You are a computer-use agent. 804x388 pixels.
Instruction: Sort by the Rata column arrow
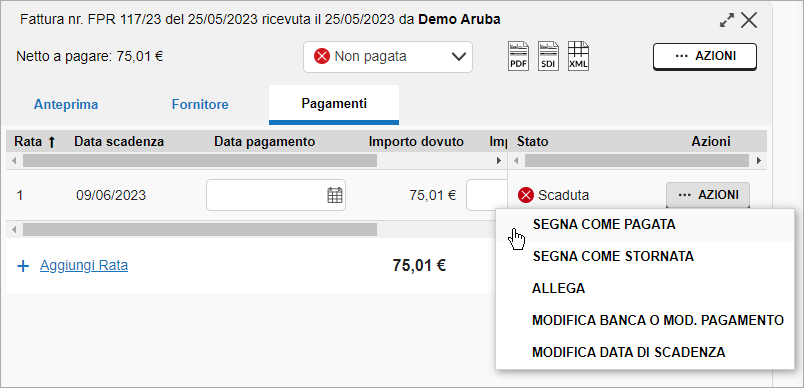pos(51,142)
